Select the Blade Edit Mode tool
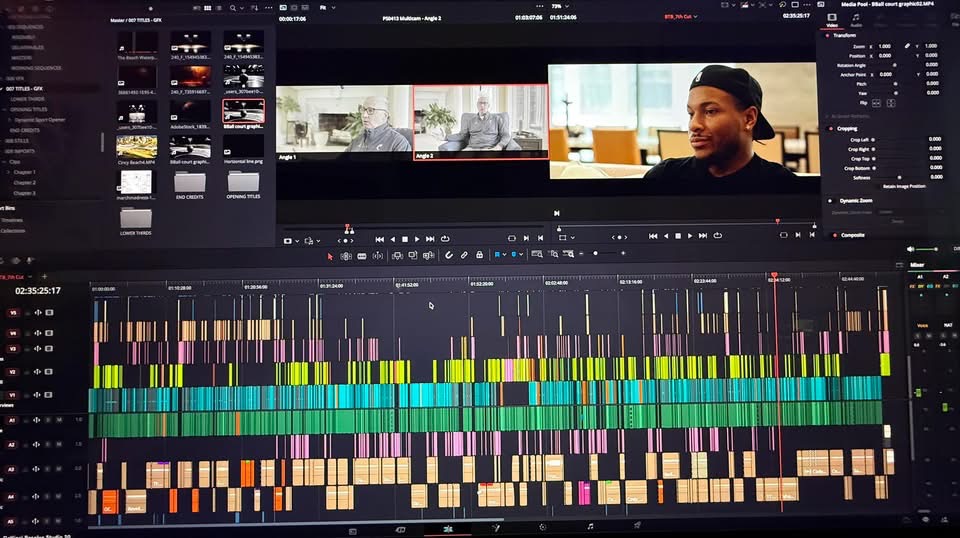The image size is (960, 538). [x=378, y=256]
